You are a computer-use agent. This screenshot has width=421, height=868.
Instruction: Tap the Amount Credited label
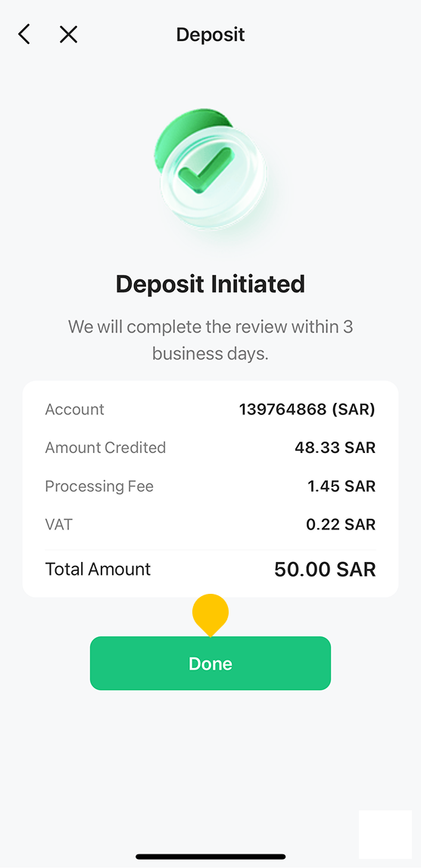point(105,448)
